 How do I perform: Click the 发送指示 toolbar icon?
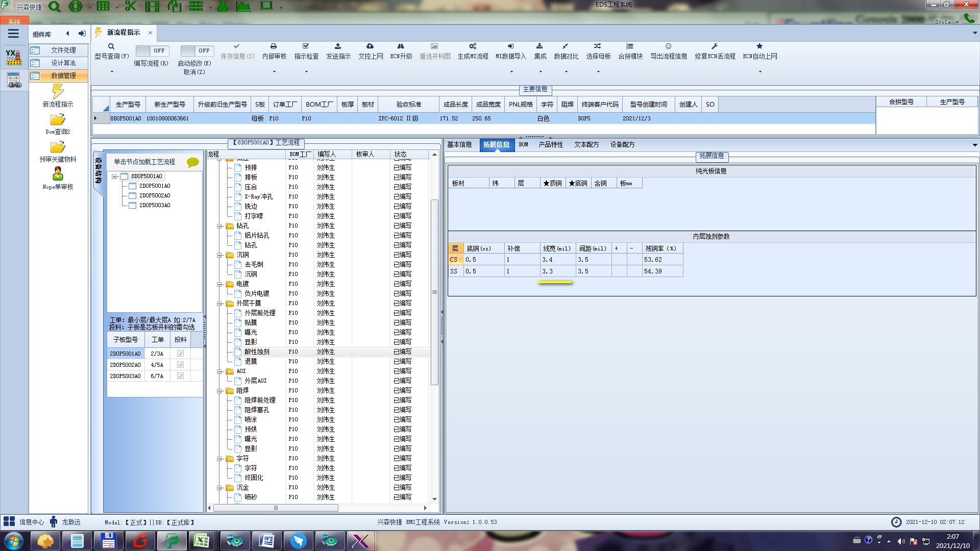coord(338,46)
